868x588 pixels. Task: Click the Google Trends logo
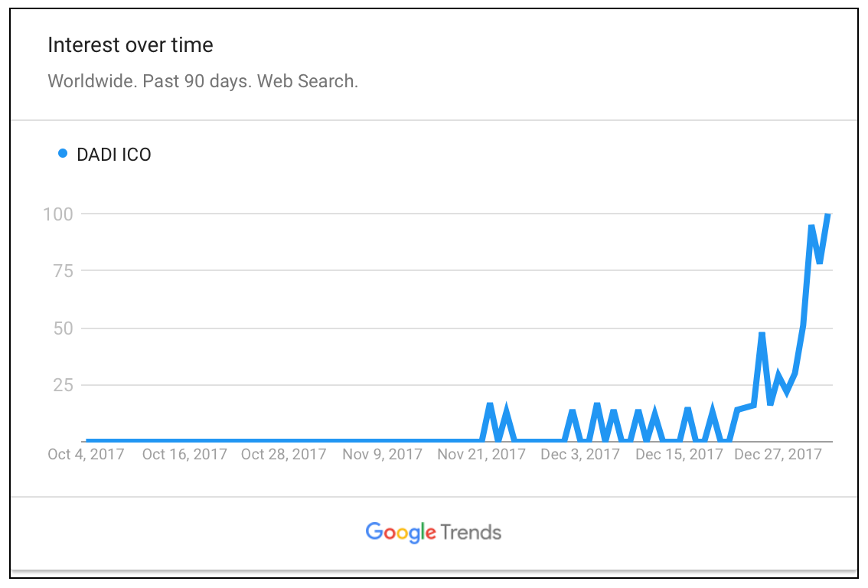point(433,532)
